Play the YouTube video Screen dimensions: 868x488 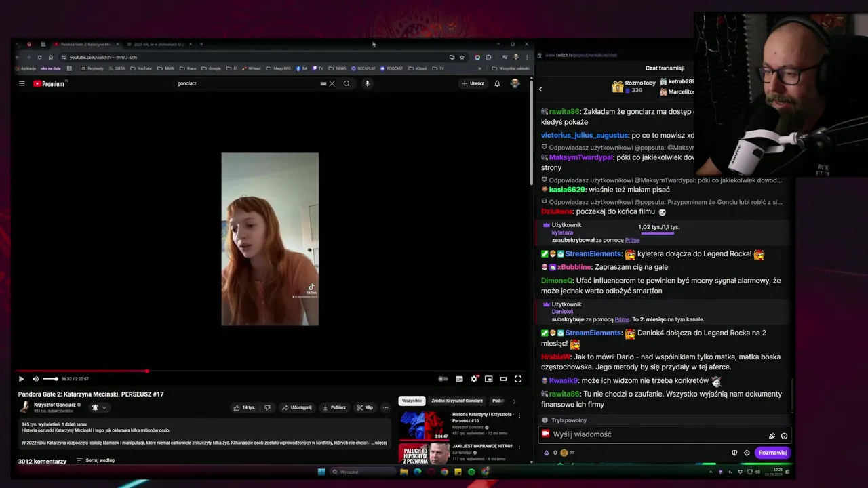pos(21,379)
